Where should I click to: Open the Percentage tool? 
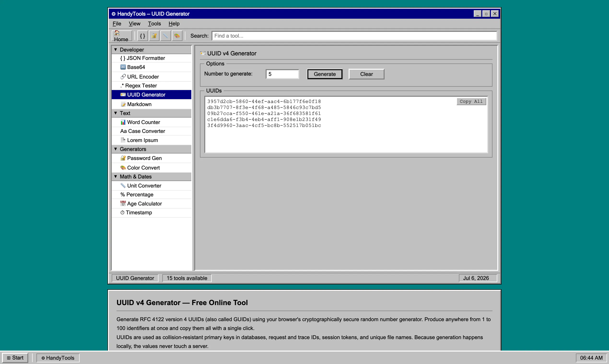(151, 195)
